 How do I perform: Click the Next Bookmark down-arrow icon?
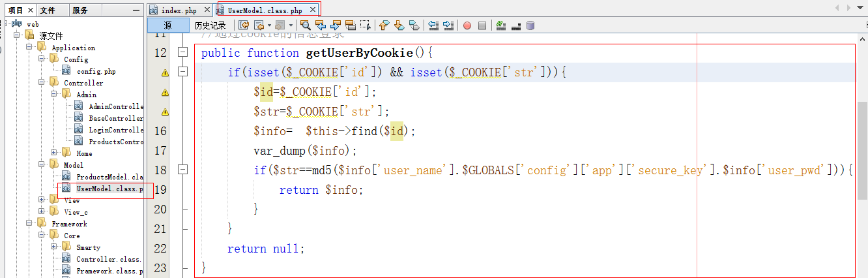point(399,25)
